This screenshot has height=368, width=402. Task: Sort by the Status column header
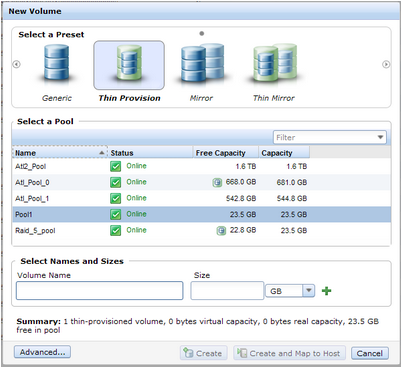click(150, 153)
